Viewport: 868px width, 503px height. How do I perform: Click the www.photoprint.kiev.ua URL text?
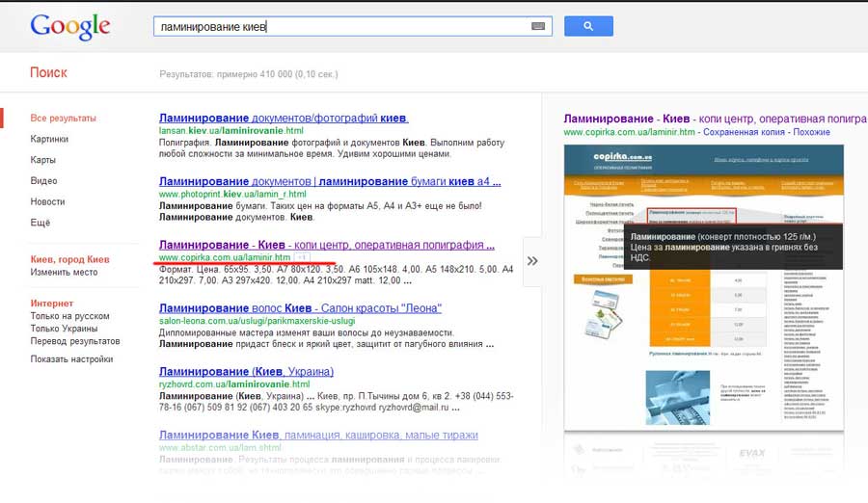pyautogui.click(x=232, y=195)
